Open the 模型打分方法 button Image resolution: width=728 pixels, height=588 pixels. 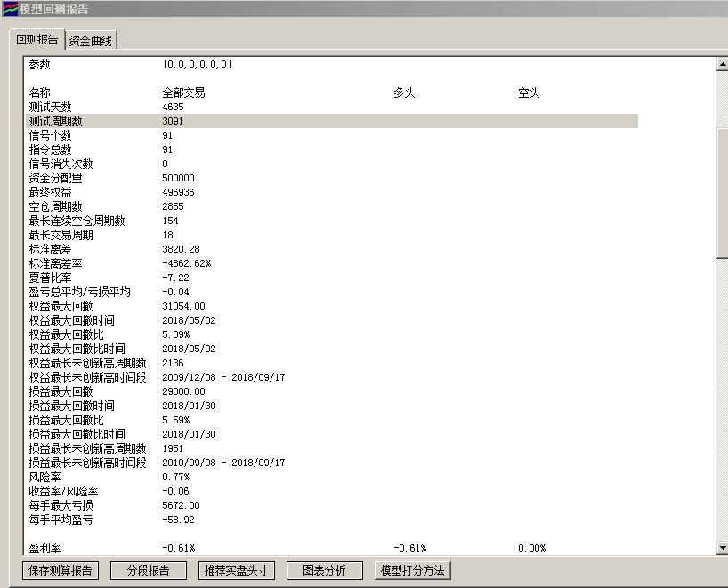[x=412, y=570]
